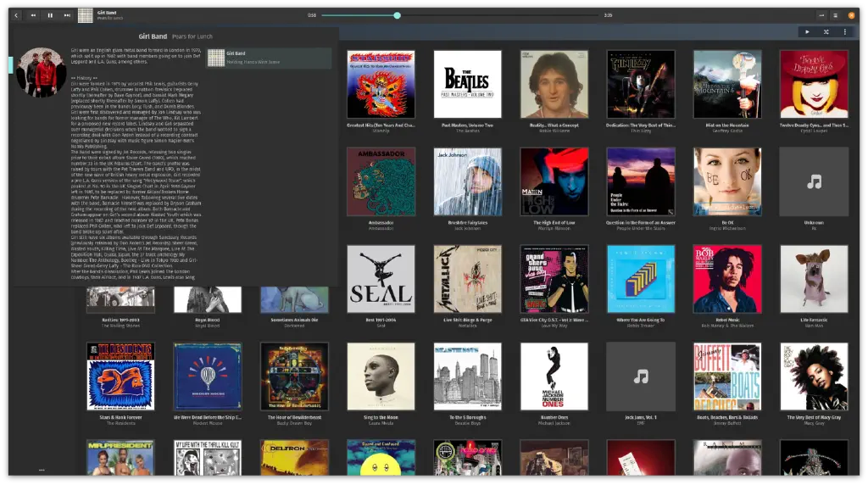Viewport: 868px width, 485px height.
Task: Open Where You Are Going To album
Action: pos(641,279)
